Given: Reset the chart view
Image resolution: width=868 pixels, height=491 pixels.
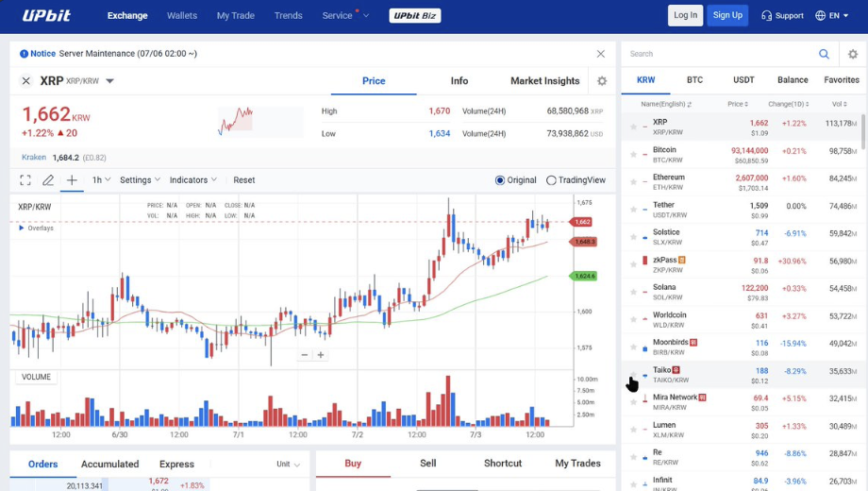Looking at the screenshot, I should pyautogui.click(x=244, y=180).
